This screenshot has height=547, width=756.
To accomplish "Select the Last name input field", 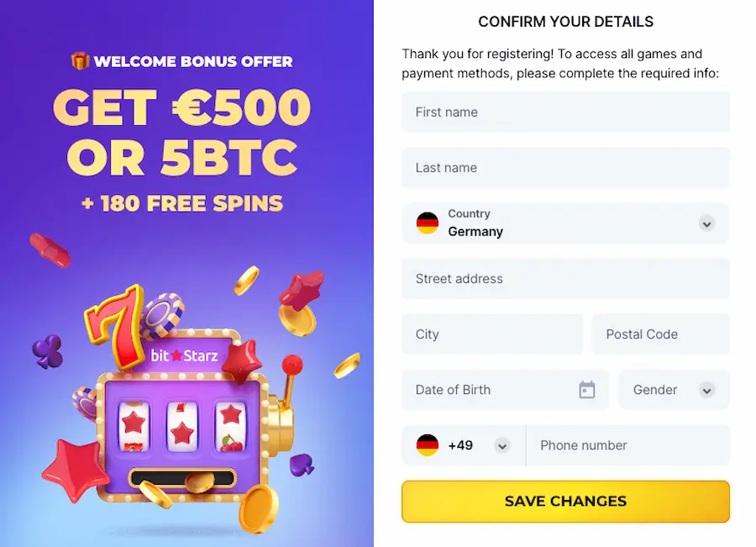I will click(x=564, y=167).
